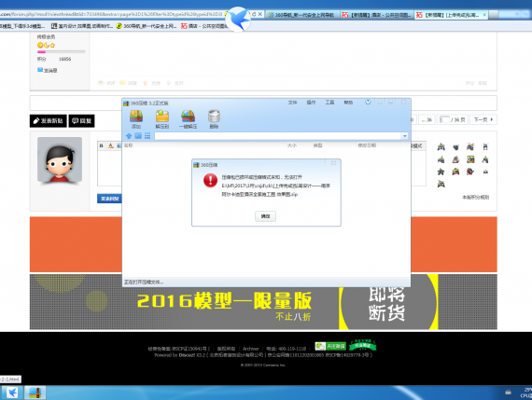This screenshot has width=532, height=400.
Task: Click the 下一页 next page link
Action: (x=483, y=119)
